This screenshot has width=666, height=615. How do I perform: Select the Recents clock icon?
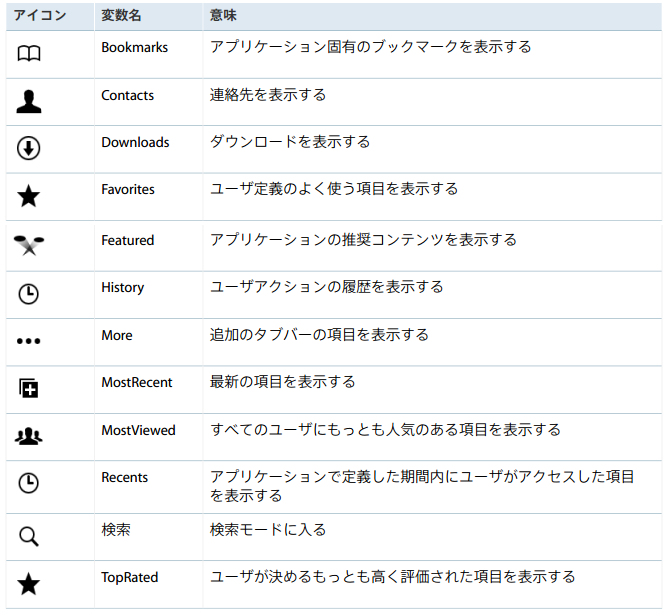coord(28,483)
